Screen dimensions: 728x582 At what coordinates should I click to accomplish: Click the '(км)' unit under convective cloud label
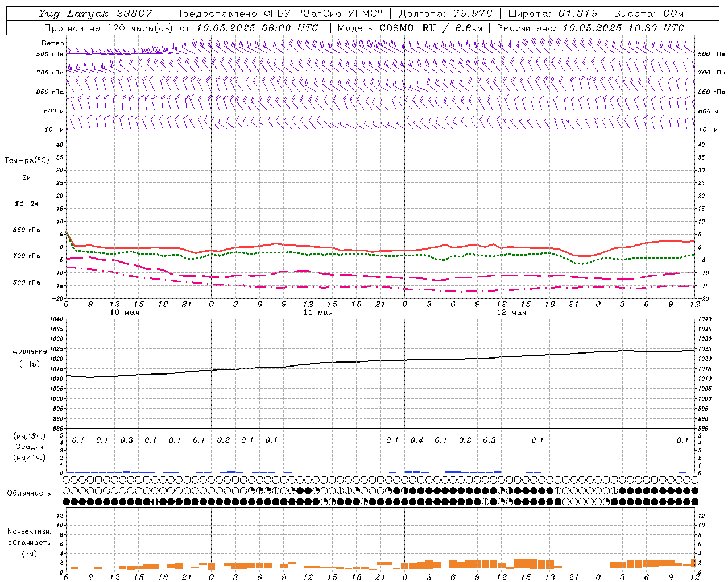click(x=29, y=554)
